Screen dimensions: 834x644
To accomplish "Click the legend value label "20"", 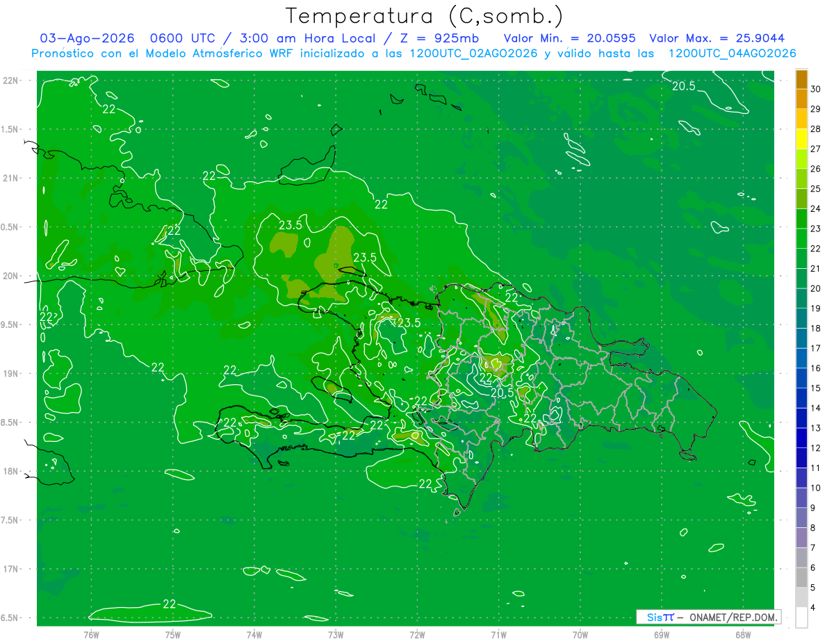I will (815, 288).
